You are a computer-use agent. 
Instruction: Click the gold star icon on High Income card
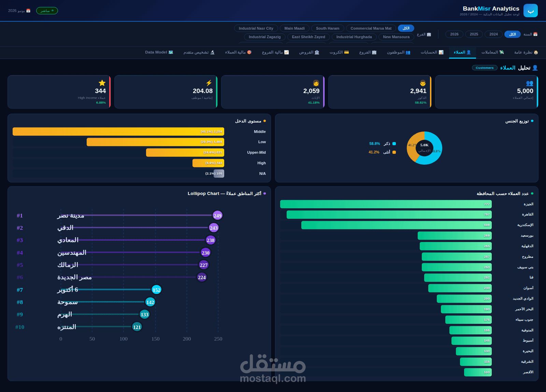point(102,83)
